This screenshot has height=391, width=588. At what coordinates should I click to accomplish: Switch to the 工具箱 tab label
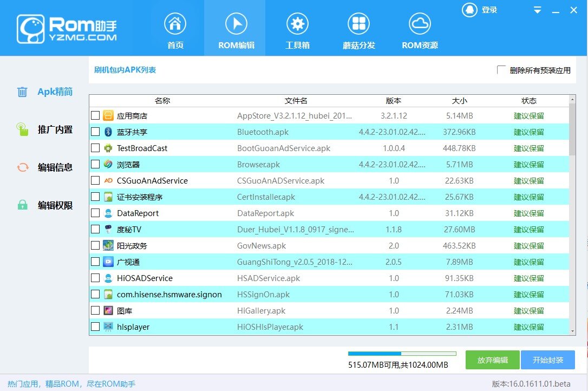point(297,45)
